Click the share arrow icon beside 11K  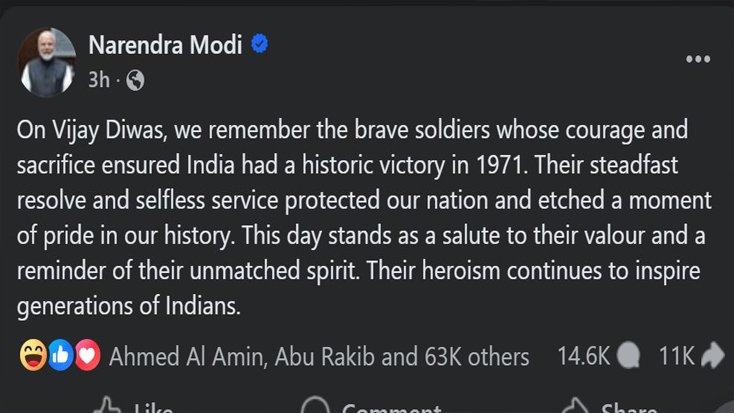coord(713,356)
